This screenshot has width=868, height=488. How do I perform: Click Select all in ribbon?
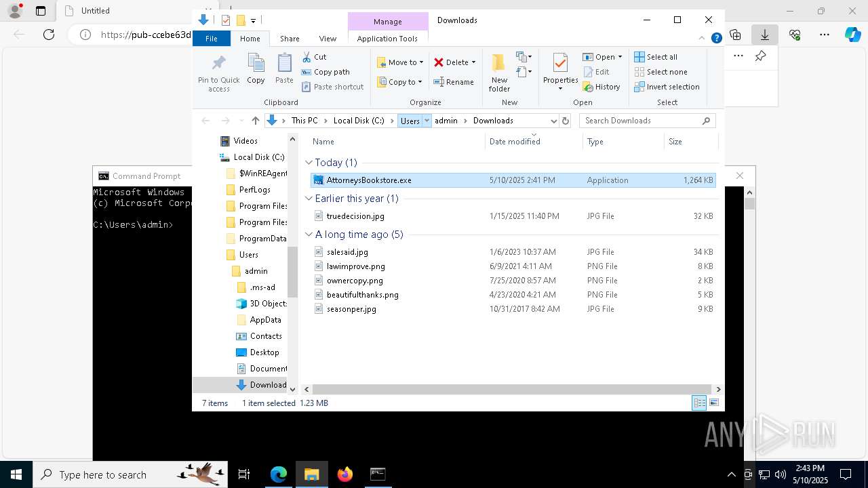coord(656,57)
